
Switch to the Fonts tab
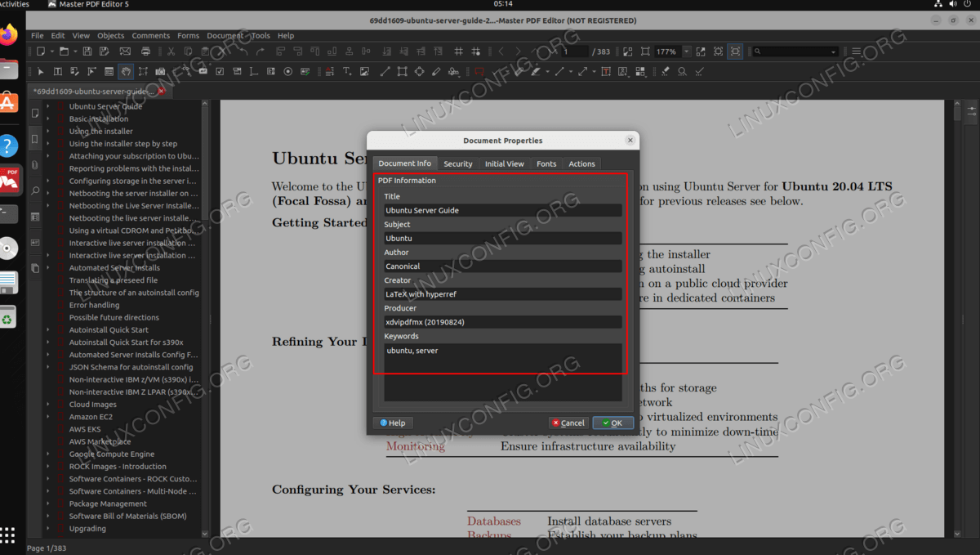[x=546, y=163]
